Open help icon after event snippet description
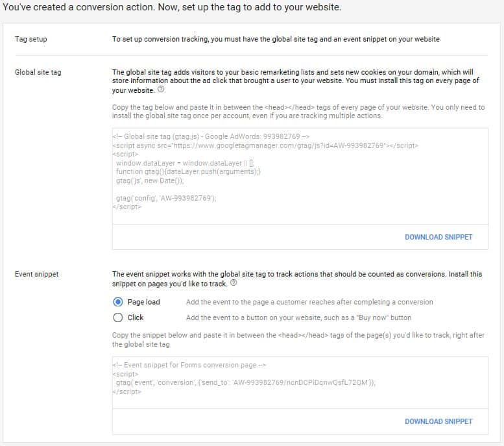This screenshot has height=446, width=504. [234, 283]
